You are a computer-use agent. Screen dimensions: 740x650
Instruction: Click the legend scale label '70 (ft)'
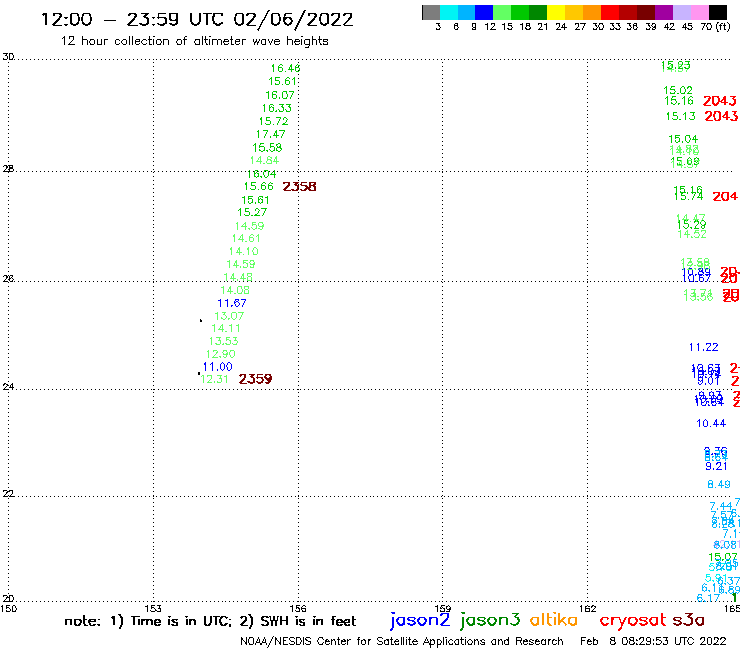(x=715, y=27)
